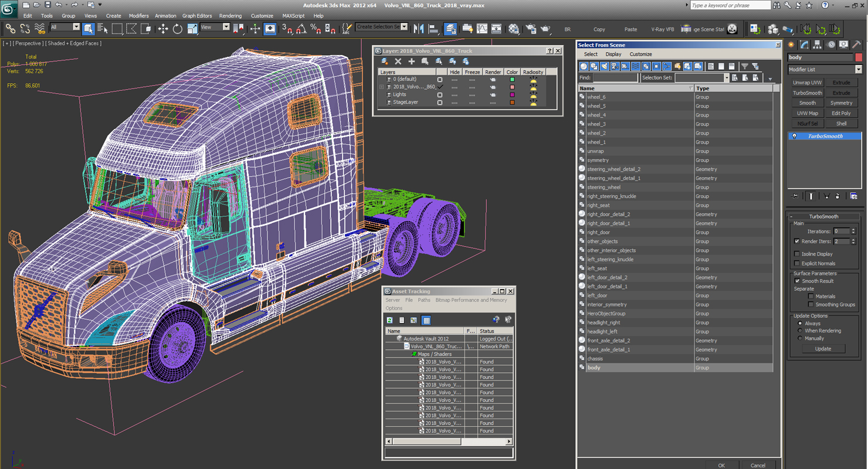Check Separate by Smoothing Groups
The height and width of the screenshot is (469, 868).
[811, 304]
